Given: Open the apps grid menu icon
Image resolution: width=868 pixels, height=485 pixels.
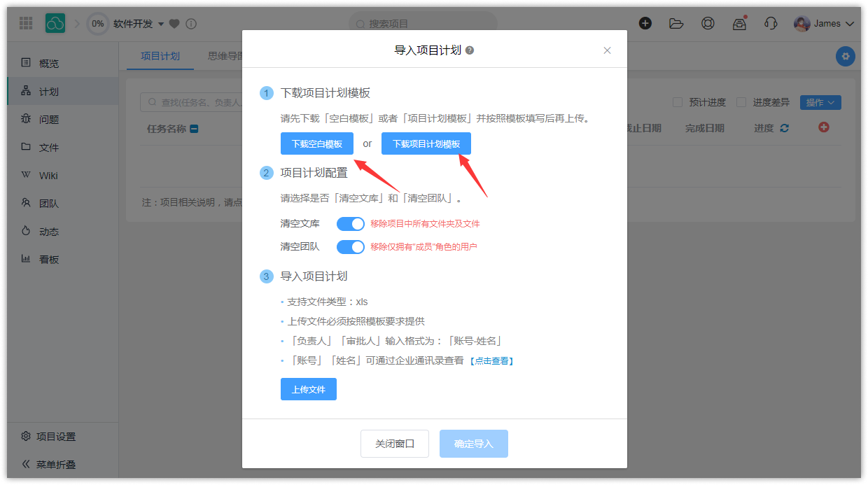Looking at the screenshot, I should [26, 23].
